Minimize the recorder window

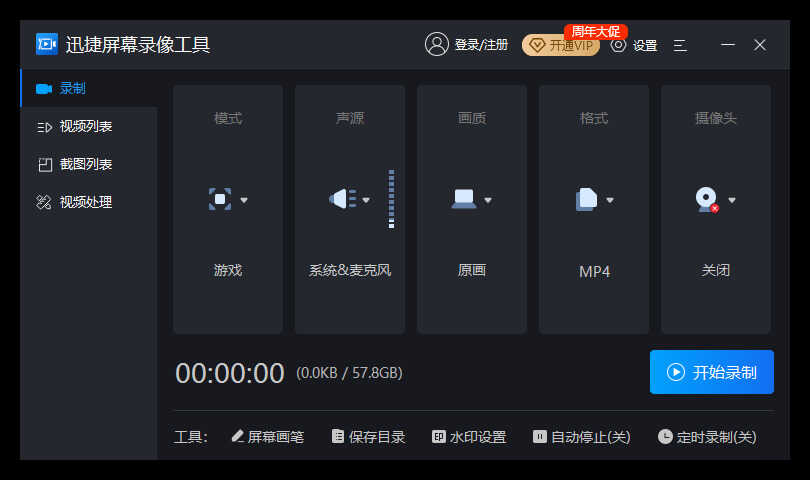pos(727,45)
